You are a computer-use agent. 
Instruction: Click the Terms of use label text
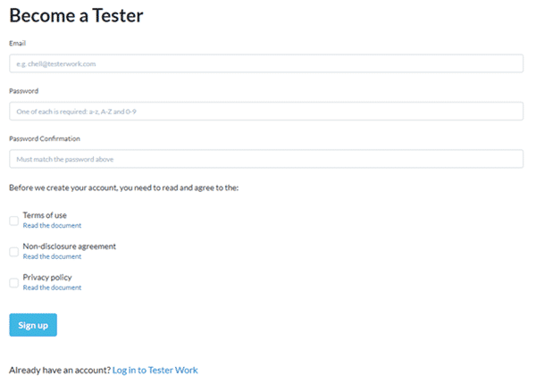point(45,215)
